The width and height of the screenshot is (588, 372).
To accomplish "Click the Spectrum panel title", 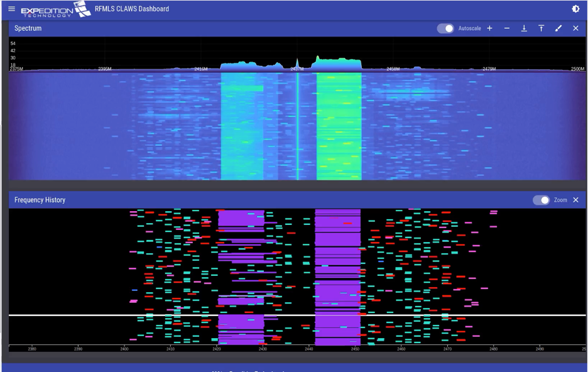I will tap(28, 28).
